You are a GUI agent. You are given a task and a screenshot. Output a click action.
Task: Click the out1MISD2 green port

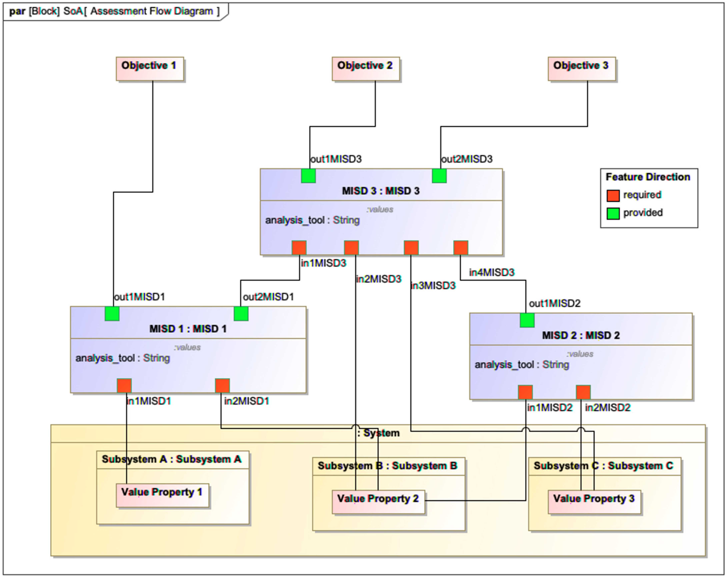(x=527, y=320)
